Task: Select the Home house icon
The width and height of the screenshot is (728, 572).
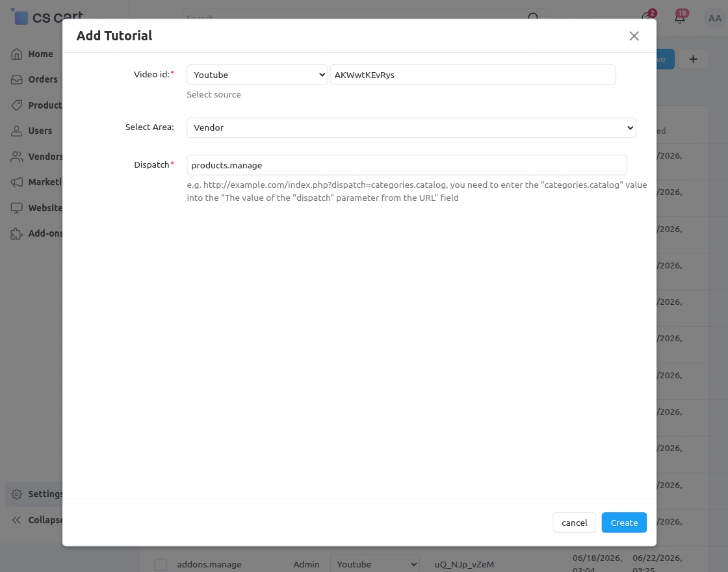Action: pyautogui.click(x=17, y=54)
